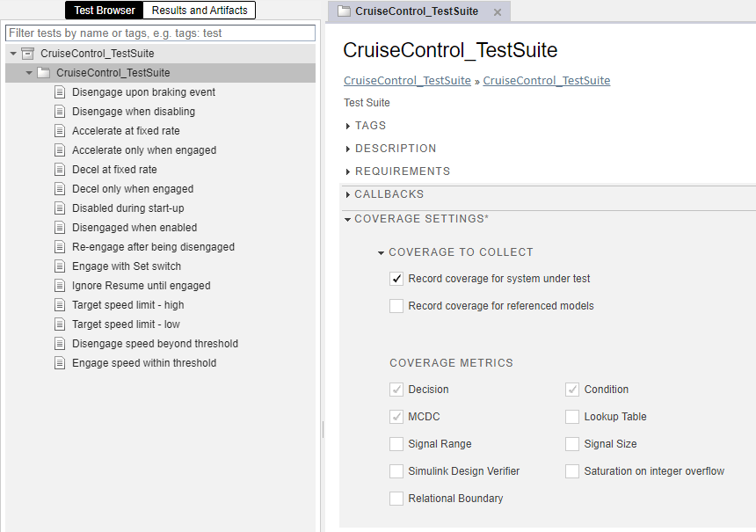Switch to the Results and Artifacts tab
The image size is (756, 532).
pyautogui.click(x=200, y=11)
